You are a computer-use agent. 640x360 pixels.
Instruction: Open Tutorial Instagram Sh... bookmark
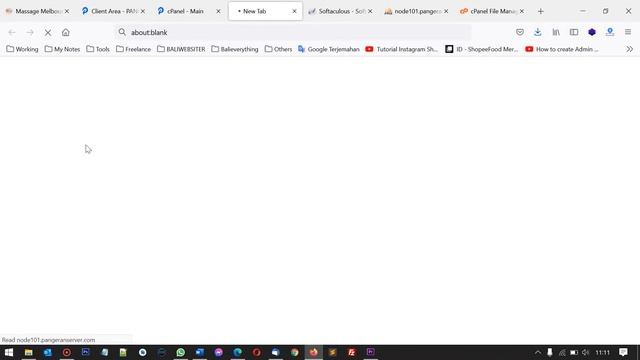tap(402, 49)
